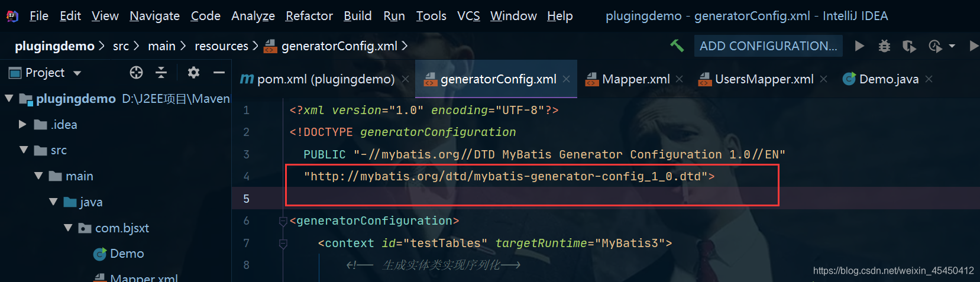This screenshot has width=980, height=282.
Task: Close the Demo.java tab
Action: (929, 79)
